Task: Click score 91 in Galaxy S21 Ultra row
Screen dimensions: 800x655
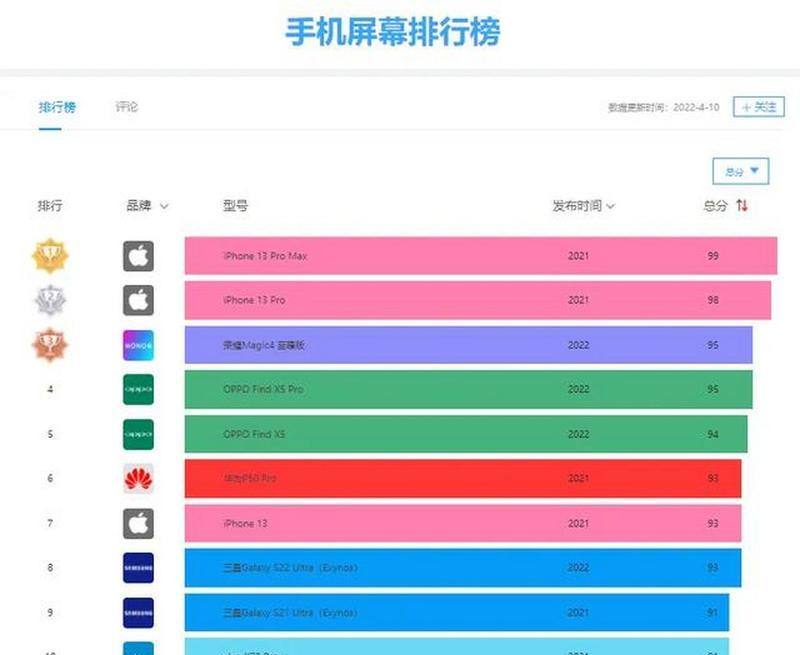Action: (x=713, y=613)
